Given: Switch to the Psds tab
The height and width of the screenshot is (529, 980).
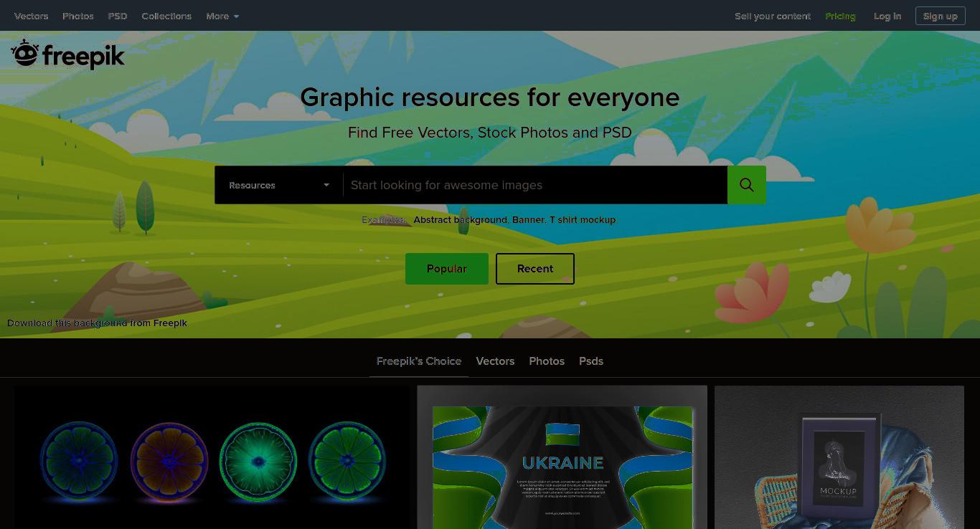Looking at the screenshot, I should [x=591, y=361].
